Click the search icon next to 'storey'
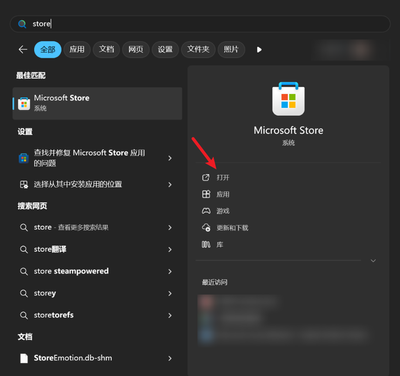The image size is (400, 376). click(24, 293)
